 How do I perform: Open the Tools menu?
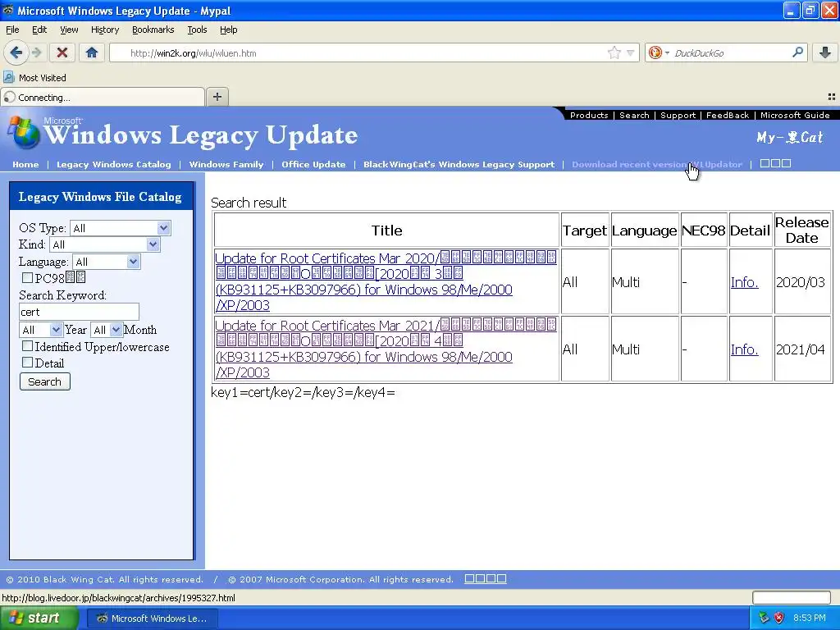197,30
